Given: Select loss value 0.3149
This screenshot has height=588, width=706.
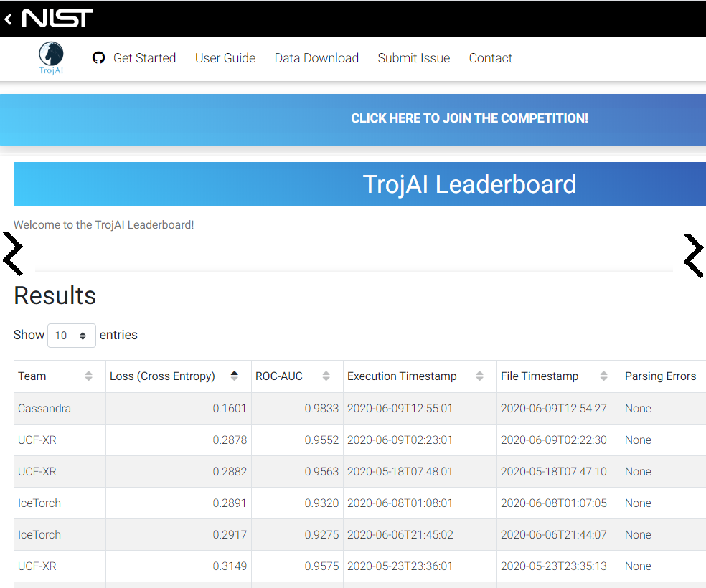Looking at the screenshot, I should [230, 566].
